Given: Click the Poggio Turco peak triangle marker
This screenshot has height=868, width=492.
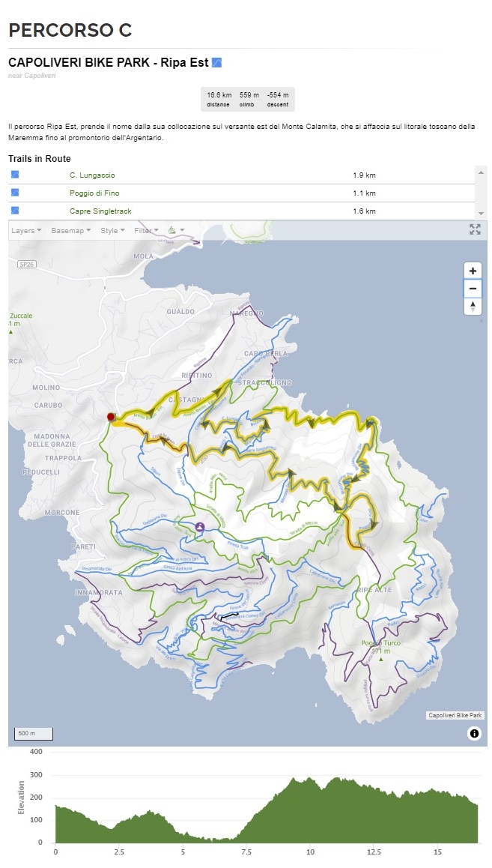Looking at the screenshot, I should pyautogui.click(x=380, y=660).
